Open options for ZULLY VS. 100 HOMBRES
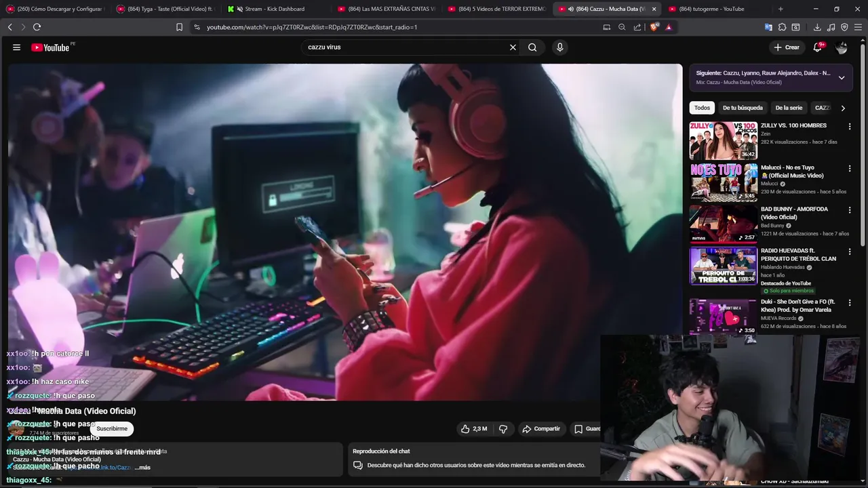The height and width of the screenshot is (488, 868). 849,126
